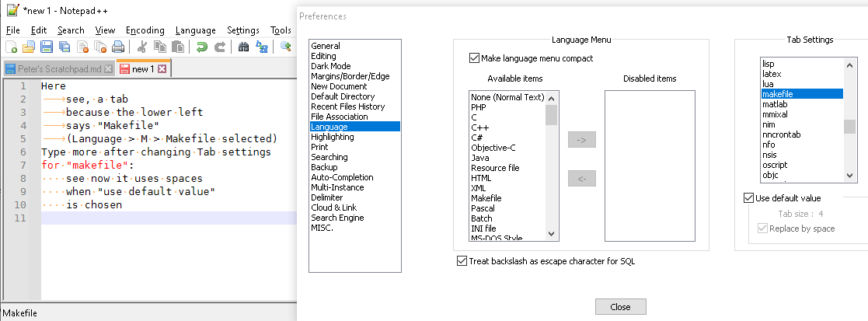The height and width of the screenshot is (321, 868).
Task: Select Dark Mode in Preferences categories
Action: coord(330,66)
